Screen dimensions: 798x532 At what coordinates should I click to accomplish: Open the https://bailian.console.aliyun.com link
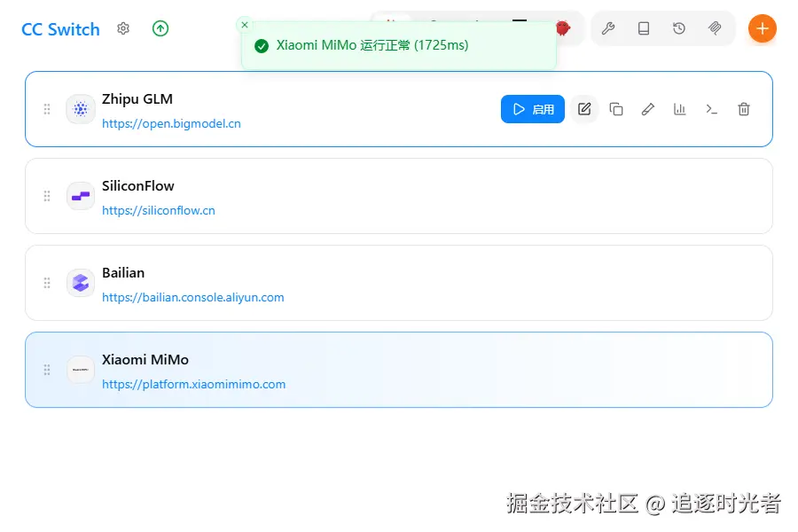tap(193, 297)
